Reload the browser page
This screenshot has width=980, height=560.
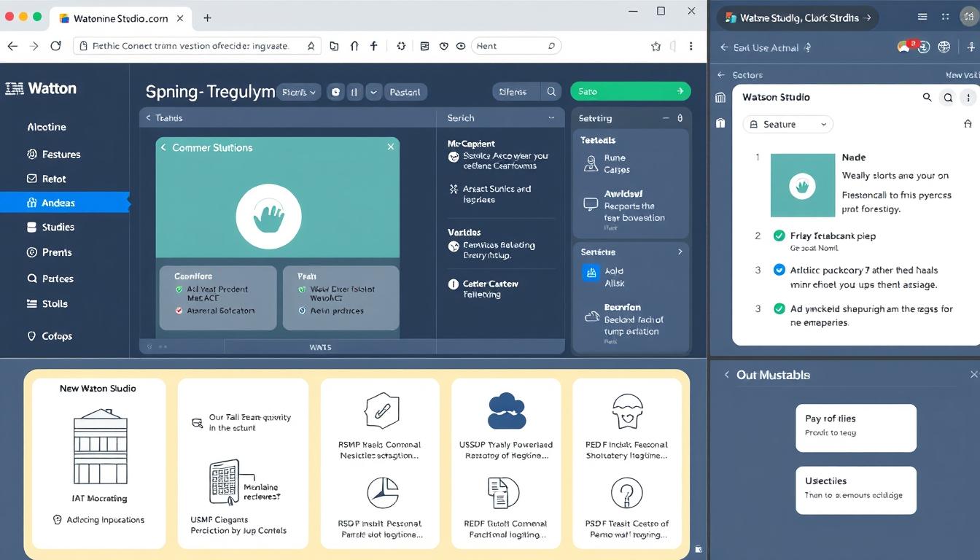point(55,46)
